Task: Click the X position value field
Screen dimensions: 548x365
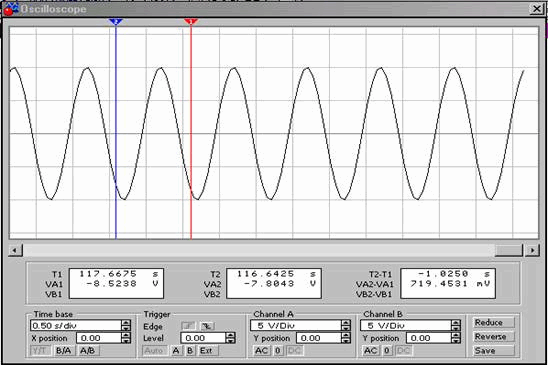Action: click(x=99, y=338)
